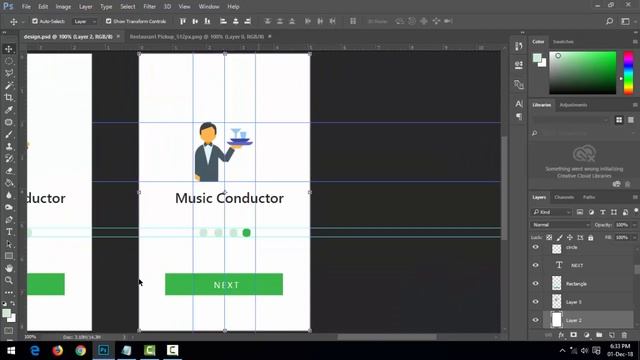Click the Layer 2 thumbnail

click(556, 320)
